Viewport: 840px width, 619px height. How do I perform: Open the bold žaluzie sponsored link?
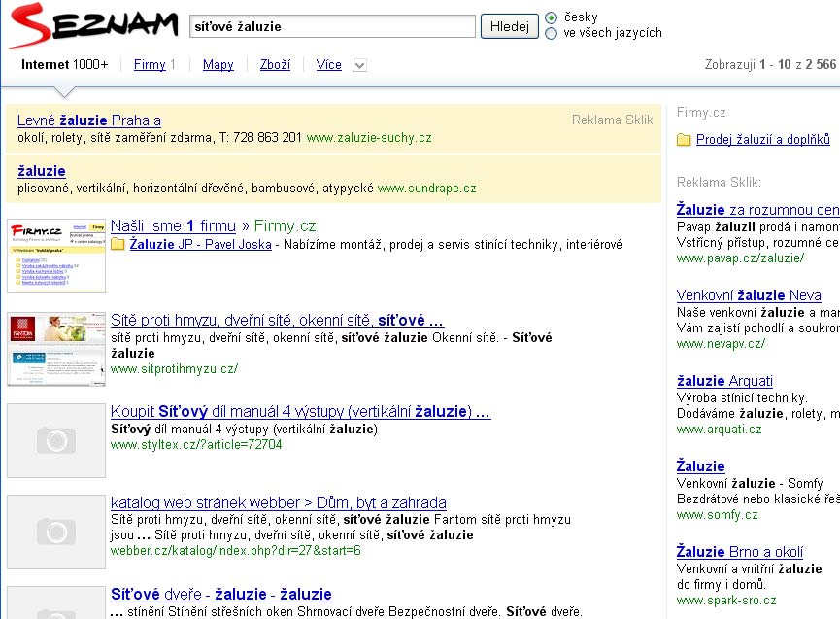point(41,171)
